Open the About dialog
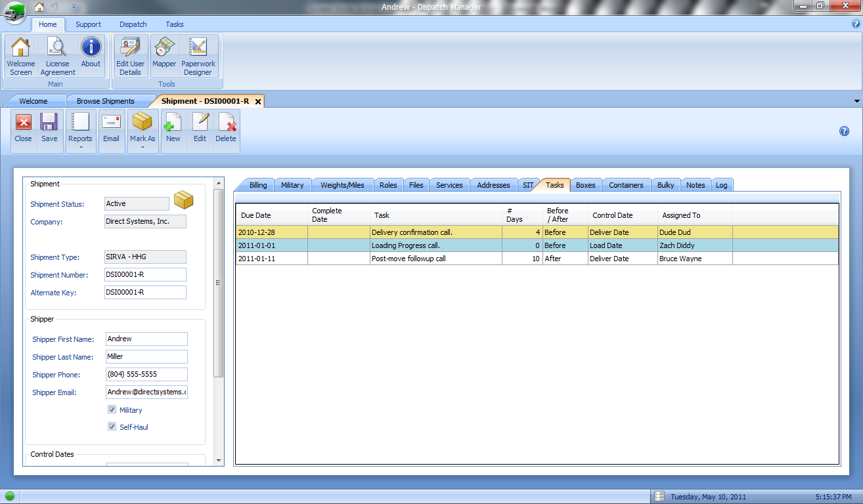 pos(91,55)
